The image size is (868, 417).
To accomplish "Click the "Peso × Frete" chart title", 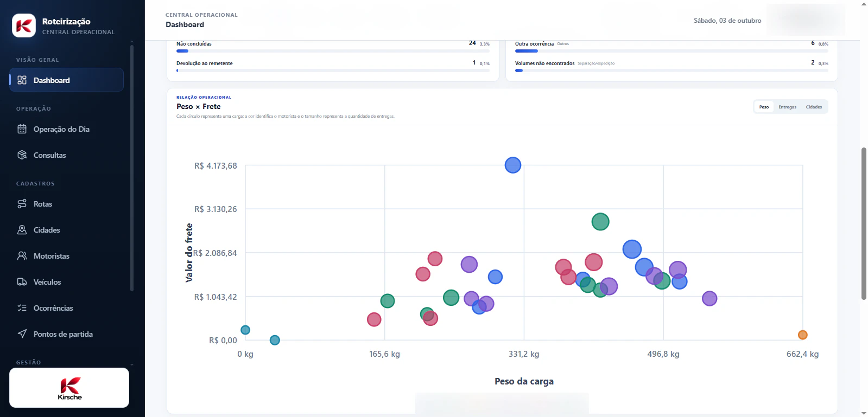I will (x=199, y=107).
